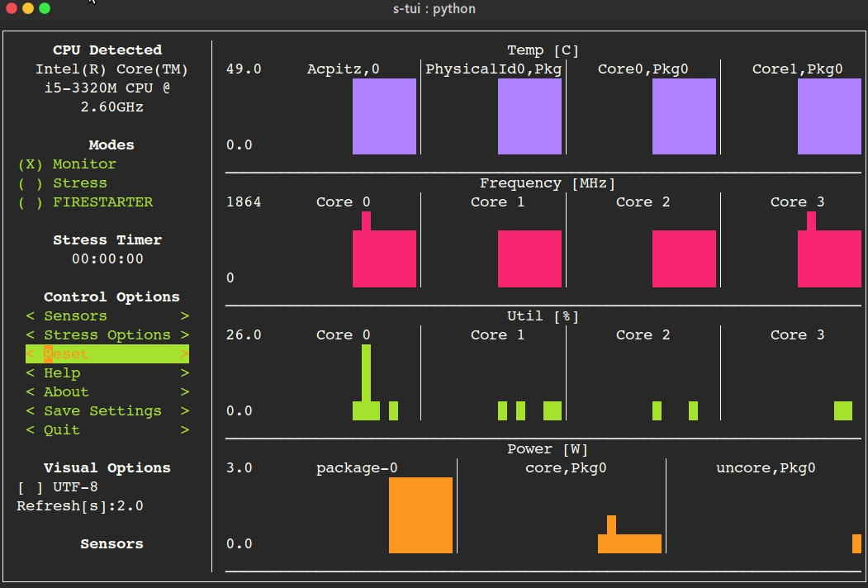Click the pink Core 1 frequency bar
868x588 pixels.
tap(529, 259)
